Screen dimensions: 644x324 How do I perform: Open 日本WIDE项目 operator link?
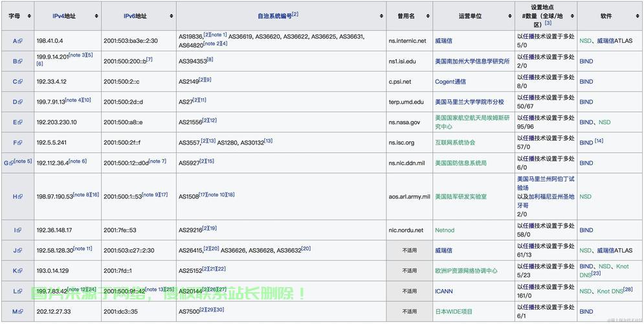(x=454, y=312)
